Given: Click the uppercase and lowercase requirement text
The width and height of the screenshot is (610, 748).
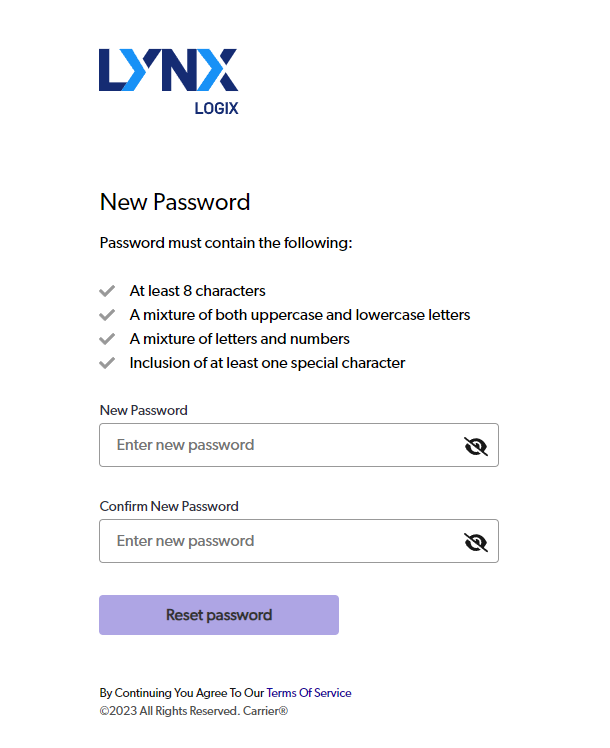Looking at the screenshot, I should tap(300, 315).
